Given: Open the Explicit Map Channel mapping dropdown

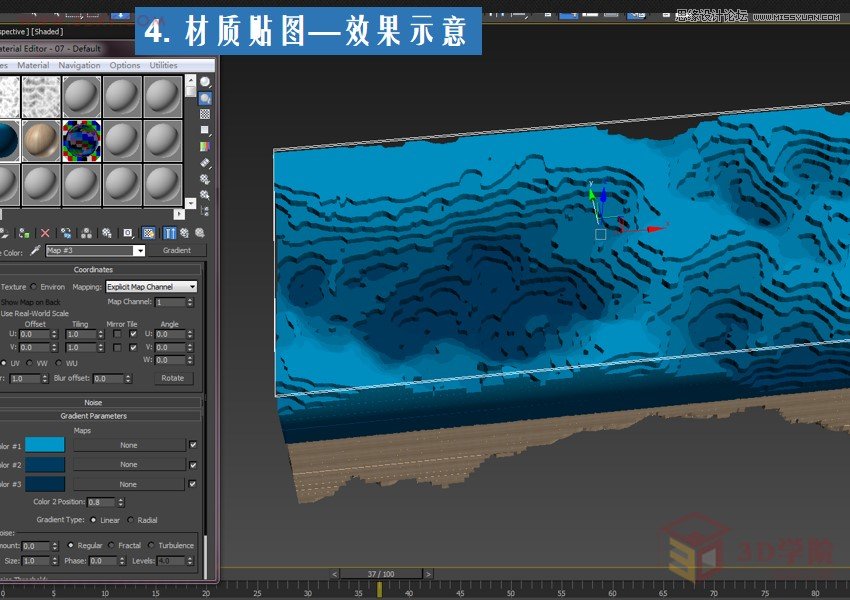Looking at the screenshot, I should 150,286.
